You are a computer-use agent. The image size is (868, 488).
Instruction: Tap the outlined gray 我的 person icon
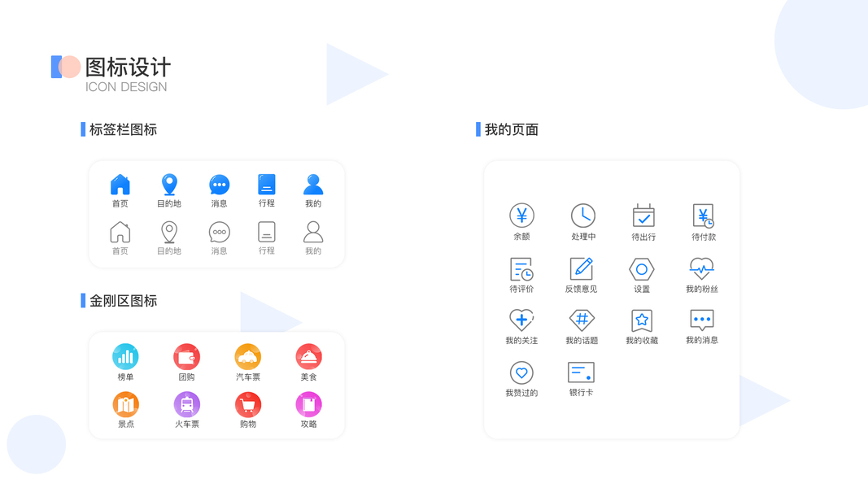coord(313,232)
